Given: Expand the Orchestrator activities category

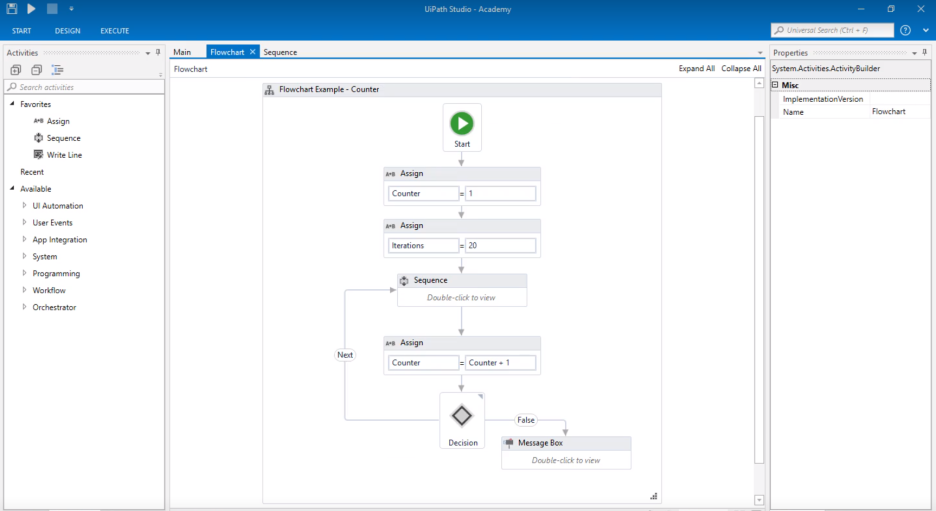Looking at the screenshot, I should [25, 307].
